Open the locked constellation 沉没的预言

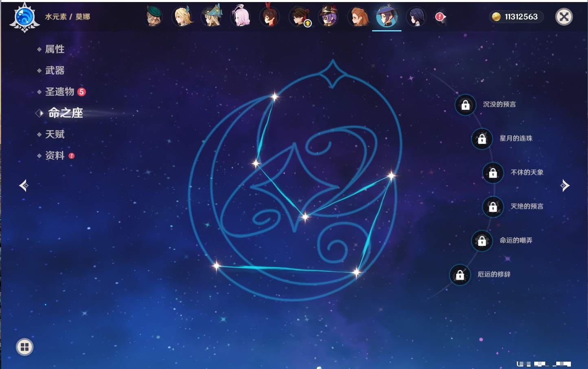(465, 105)
